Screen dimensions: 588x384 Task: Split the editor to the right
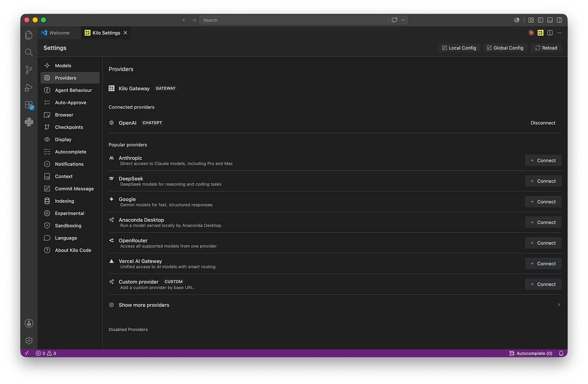[x=550, y=33]
